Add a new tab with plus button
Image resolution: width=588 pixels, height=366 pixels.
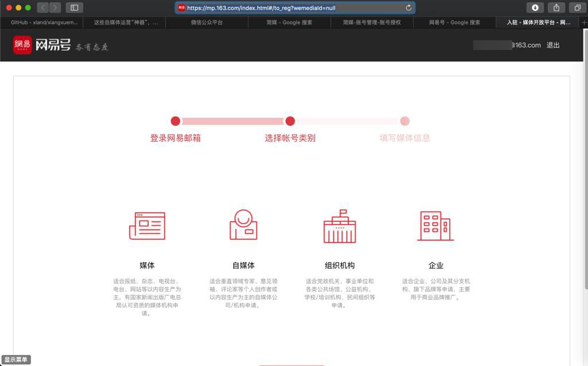pyautogui.click(x=584, y=22)
